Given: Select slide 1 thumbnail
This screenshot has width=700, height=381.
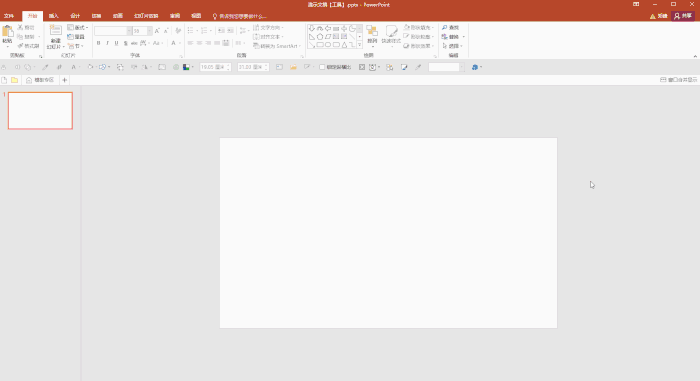Looking at the screenshot, I should coord(40,111).
